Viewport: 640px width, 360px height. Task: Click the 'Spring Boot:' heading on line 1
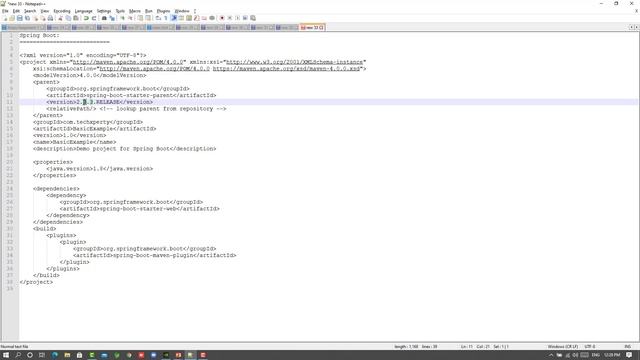click(39, 36)
